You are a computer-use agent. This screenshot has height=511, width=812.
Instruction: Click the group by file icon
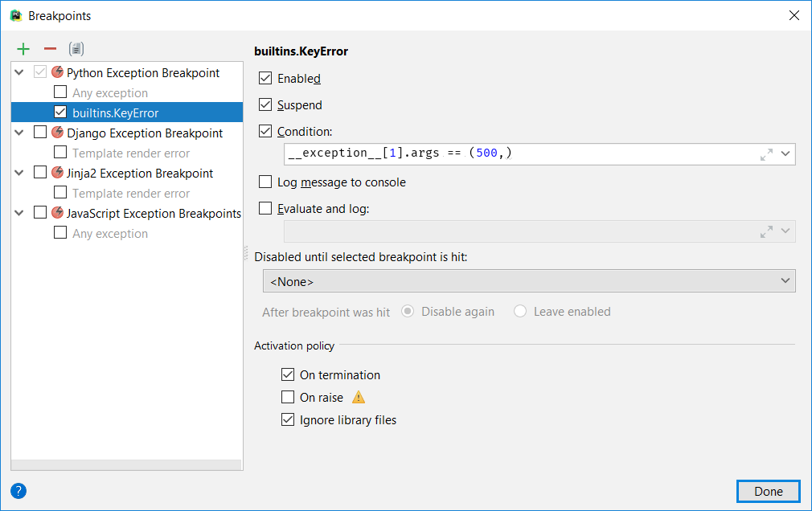[76, 49]
